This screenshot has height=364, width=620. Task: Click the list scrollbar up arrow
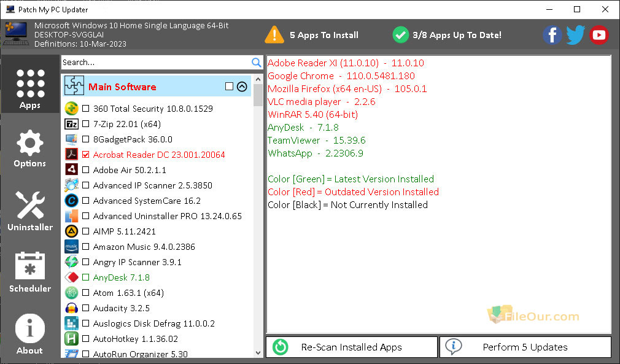pos(258,79)
